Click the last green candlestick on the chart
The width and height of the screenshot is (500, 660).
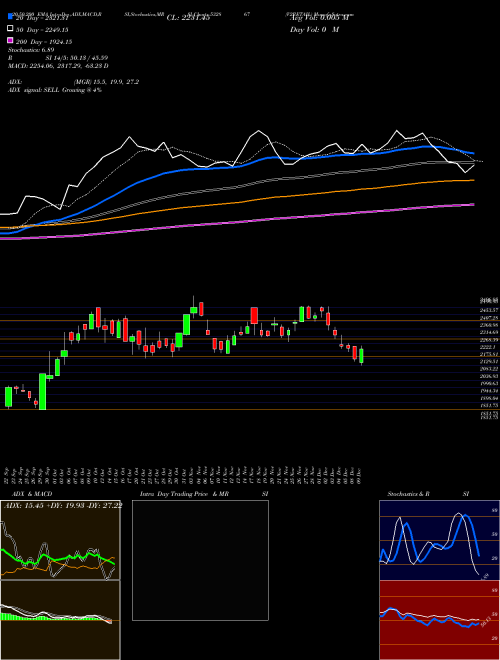coord(361,356)
